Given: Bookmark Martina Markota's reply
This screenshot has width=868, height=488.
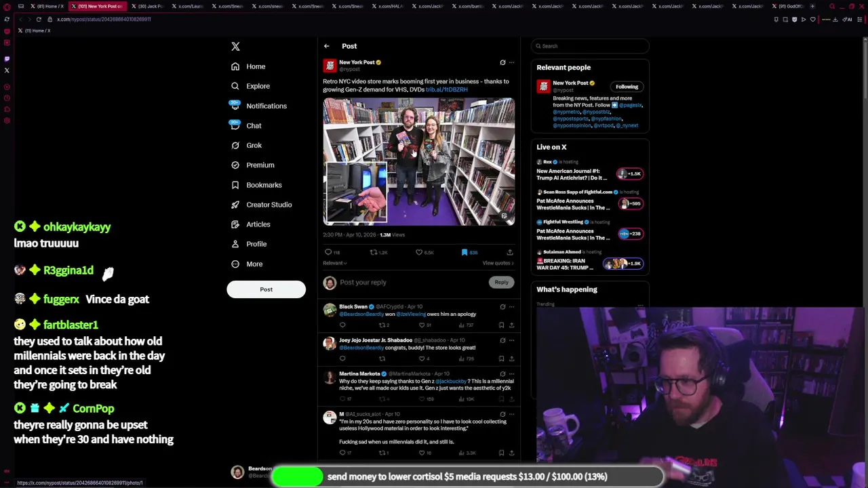Looking at the screenshot, I should (501, 399).
